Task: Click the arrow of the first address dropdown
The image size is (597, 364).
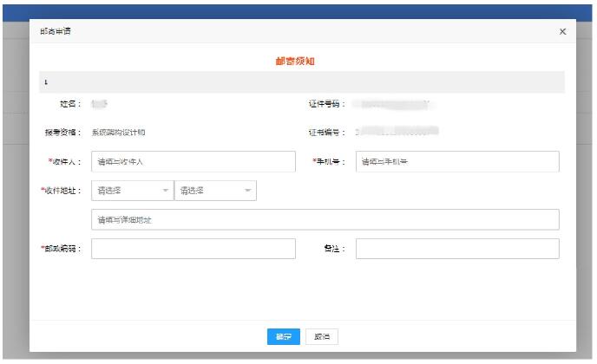Action: pyautogui.click(x=165, y=191)
